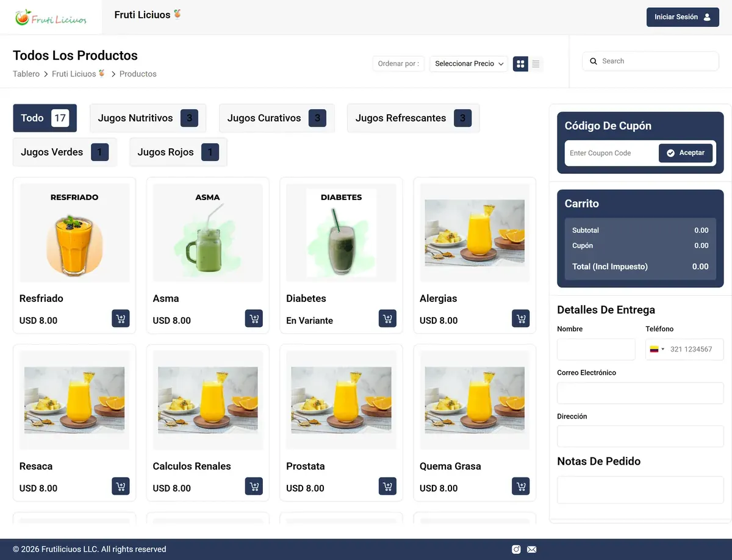Filter by Jugos Verdes
Image resolution: width=732 pixels, height=560 pixels.
pyautogui.click(x=65, y=152)
